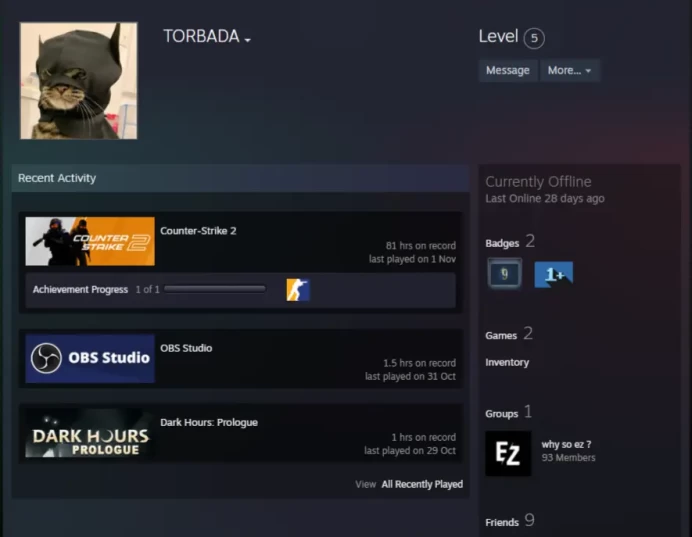The height and width of the screenshot is (537, 692).
Task: Click the Dark Hours: Prologue title
Action: pos(209,422)
